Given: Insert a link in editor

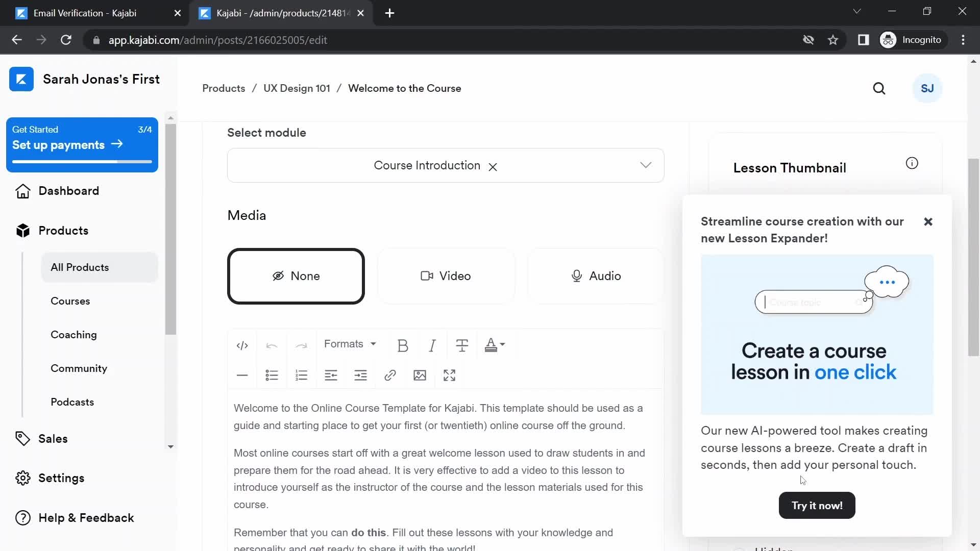Looking at the screenshot, I should [x=390, y=375].
